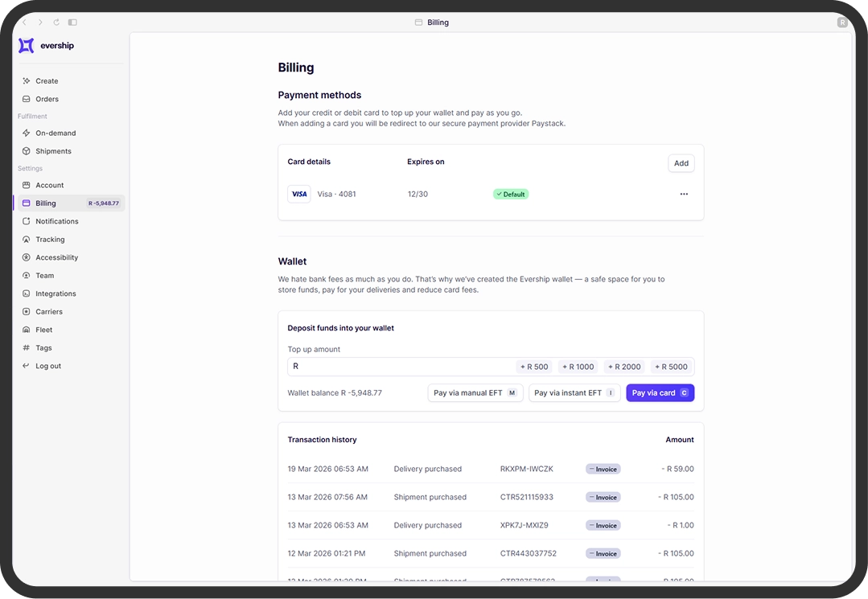
Task: Open the Notifications settings page
Action: coord(56,222)
